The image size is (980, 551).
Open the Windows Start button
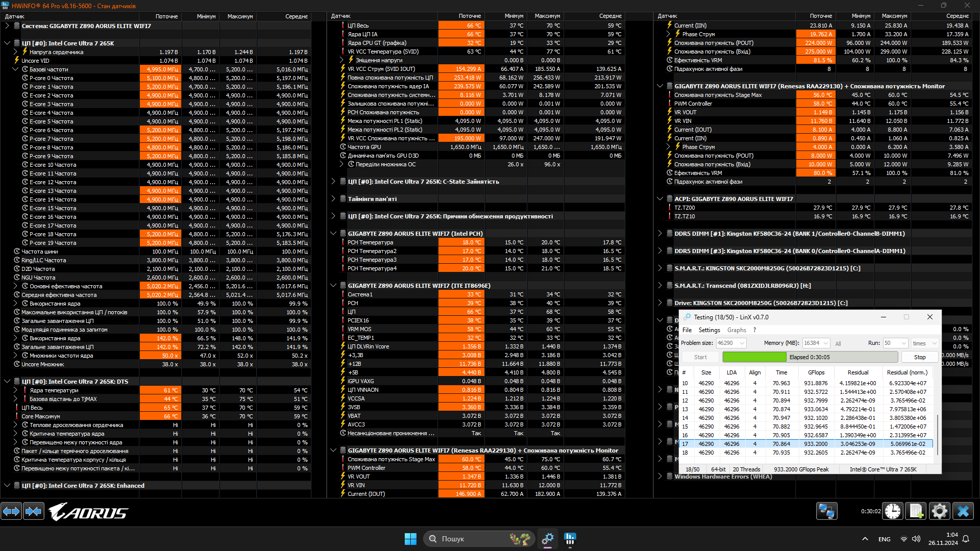(410, 539)
